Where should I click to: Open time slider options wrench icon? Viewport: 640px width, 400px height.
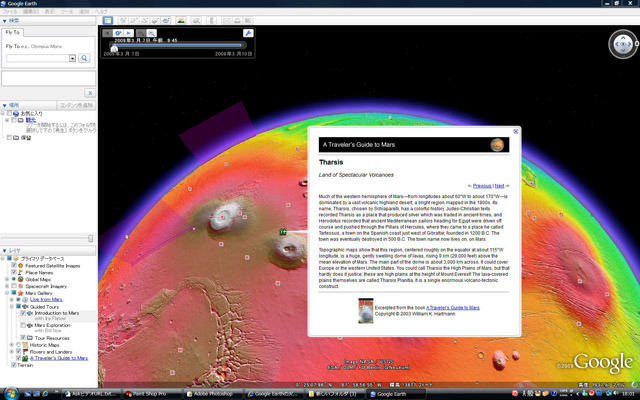coord(248,33)
